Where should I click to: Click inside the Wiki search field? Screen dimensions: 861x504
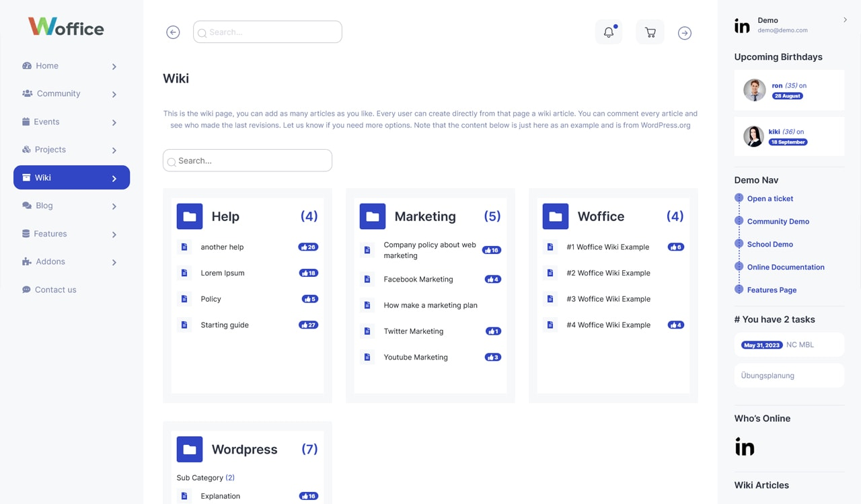pos(247,160)
